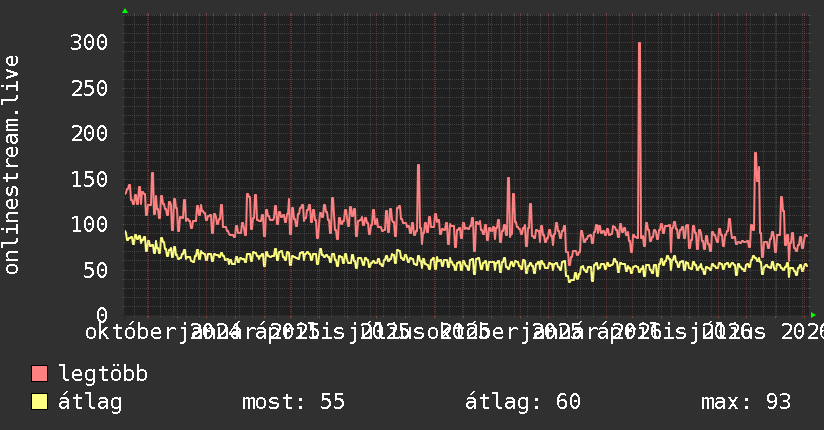The width and height of the screenshot is (824, 430).
Task: Click the átlag: 60 statistic
Action: [523, 402]
